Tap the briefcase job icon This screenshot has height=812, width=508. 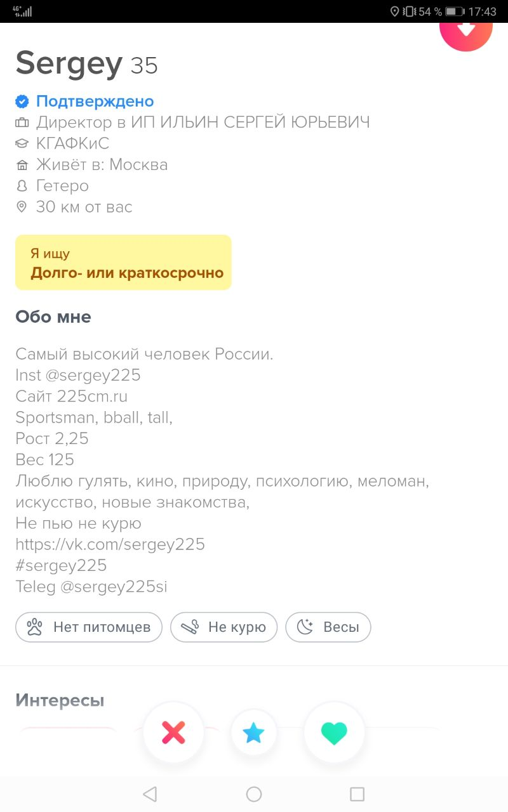click(22, 122)
